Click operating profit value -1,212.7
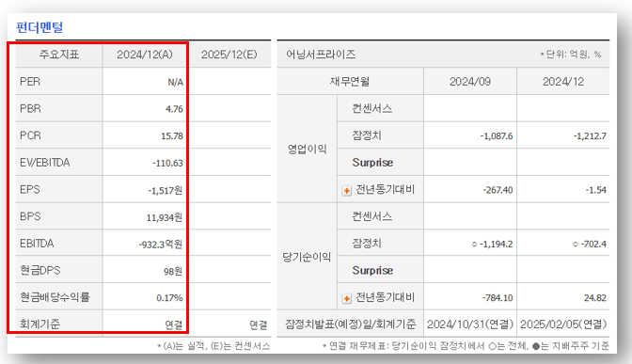 [590, 136]
